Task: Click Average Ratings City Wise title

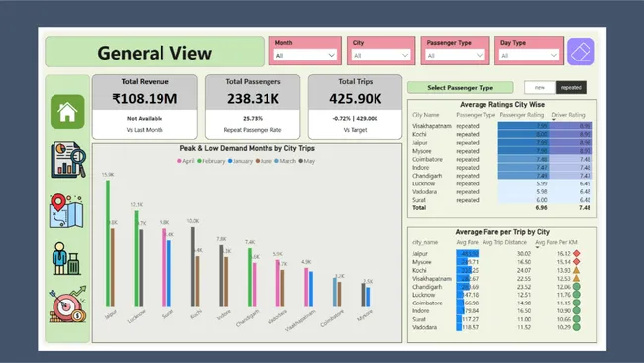Action: coord(502,105)
